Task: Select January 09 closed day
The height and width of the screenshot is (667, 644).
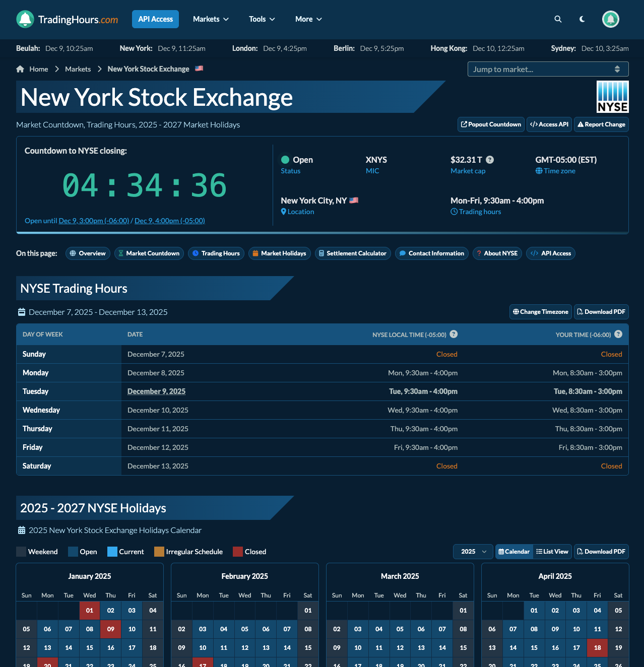Action: 111,629
